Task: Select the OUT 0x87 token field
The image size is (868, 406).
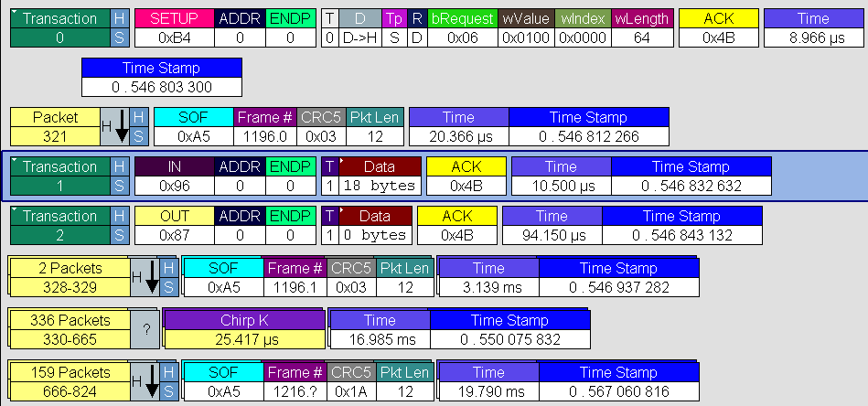Action: 175,225
